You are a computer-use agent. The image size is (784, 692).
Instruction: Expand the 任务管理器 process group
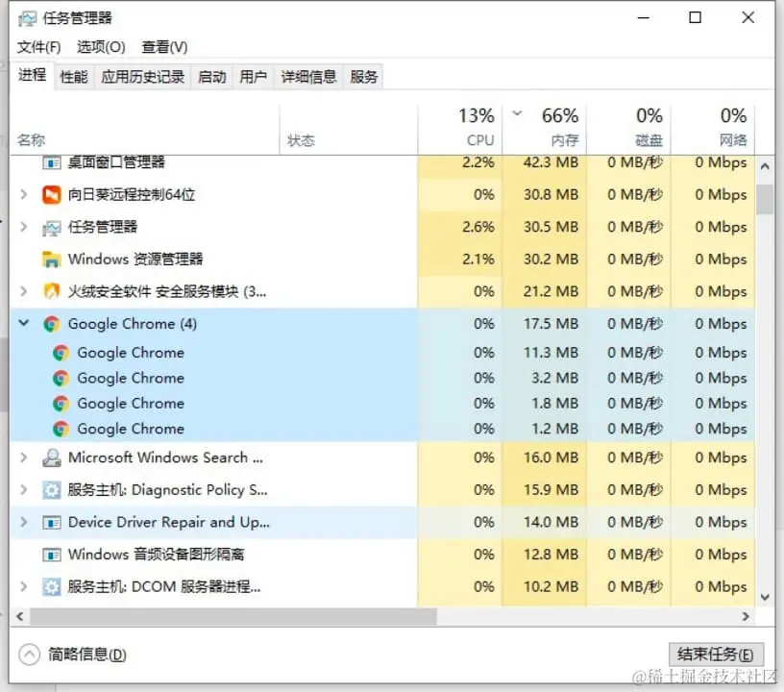[23, 227]
